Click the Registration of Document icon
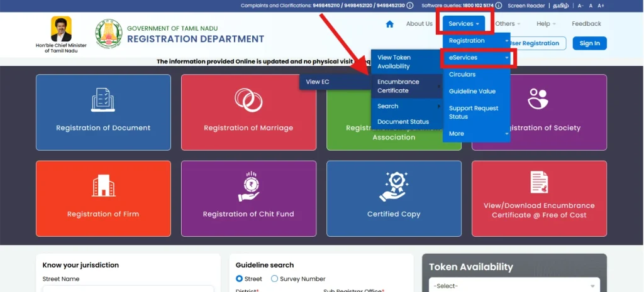 (x=103, y=100)
